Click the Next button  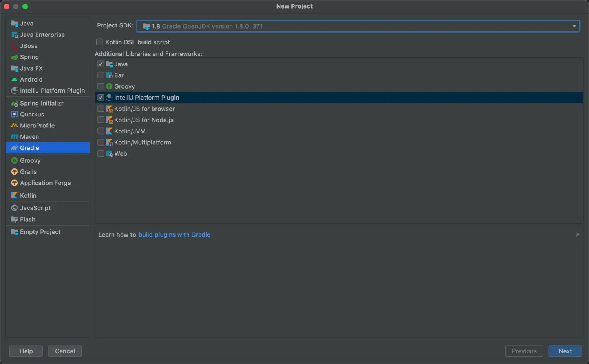(x=565, y=351)
